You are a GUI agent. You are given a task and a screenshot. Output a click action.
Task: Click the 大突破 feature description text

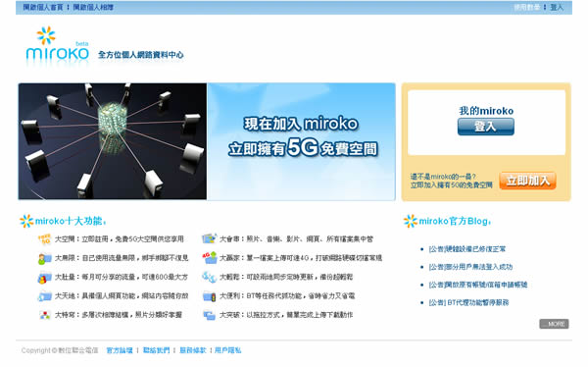click(286, 315)
